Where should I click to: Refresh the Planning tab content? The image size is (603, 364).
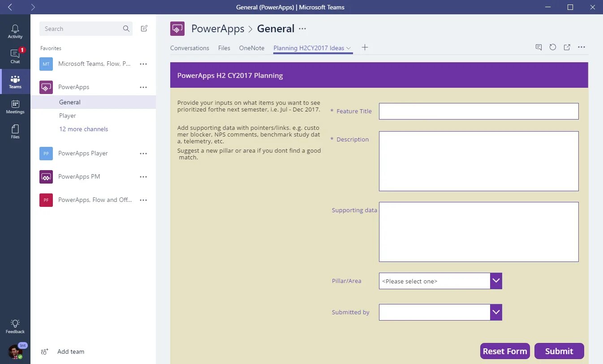(x=552, y=47)
